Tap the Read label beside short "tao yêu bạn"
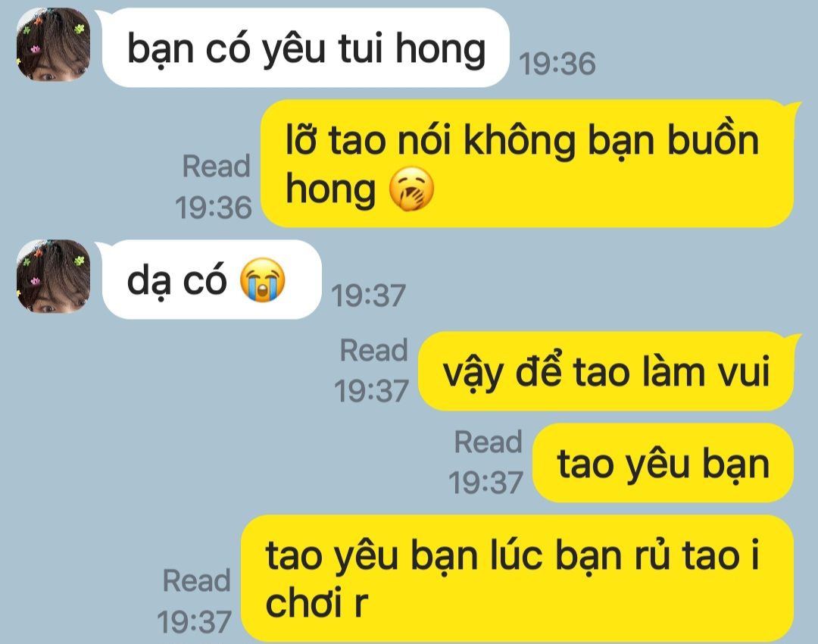 tap(489, 442)
